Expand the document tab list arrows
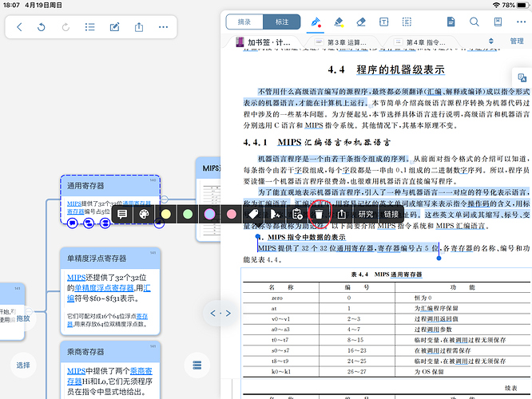Viewport: 532px width, 399px height. point(491,41)
